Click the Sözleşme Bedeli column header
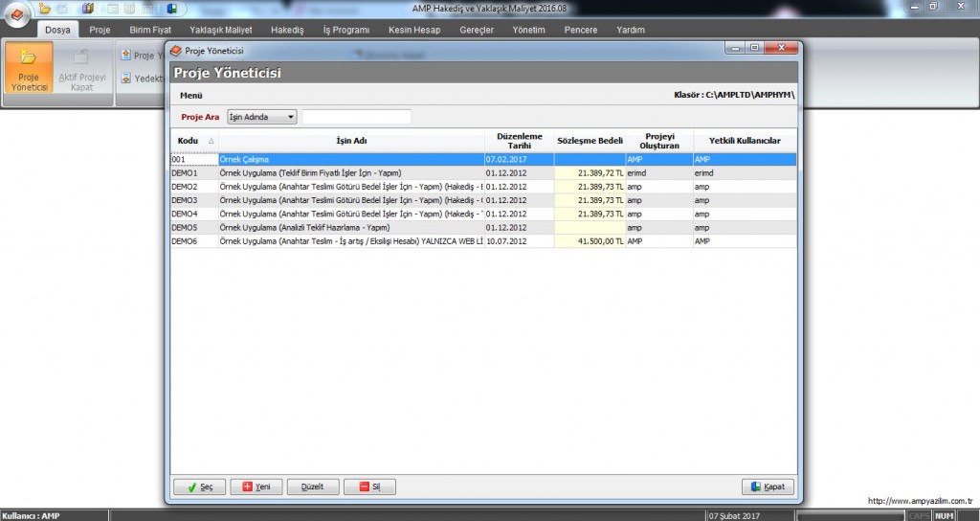The width and height of the screenshot is (980, 521). coord(590,141)
